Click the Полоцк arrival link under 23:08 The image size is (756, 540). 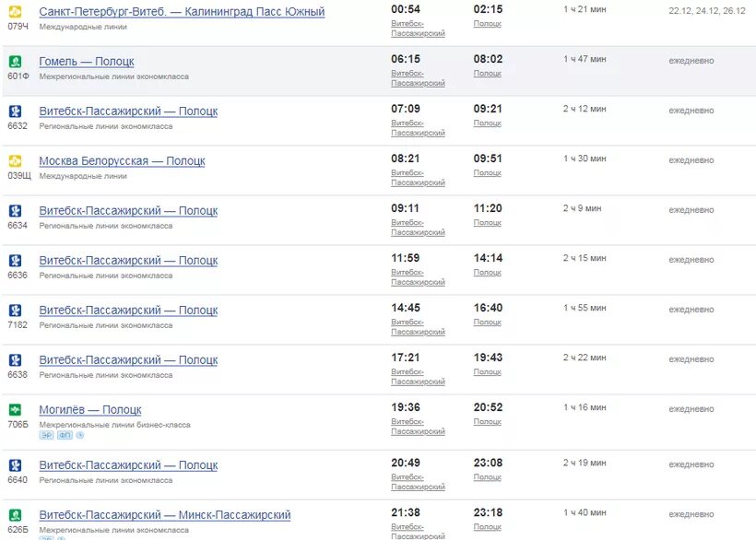[488, 477]
